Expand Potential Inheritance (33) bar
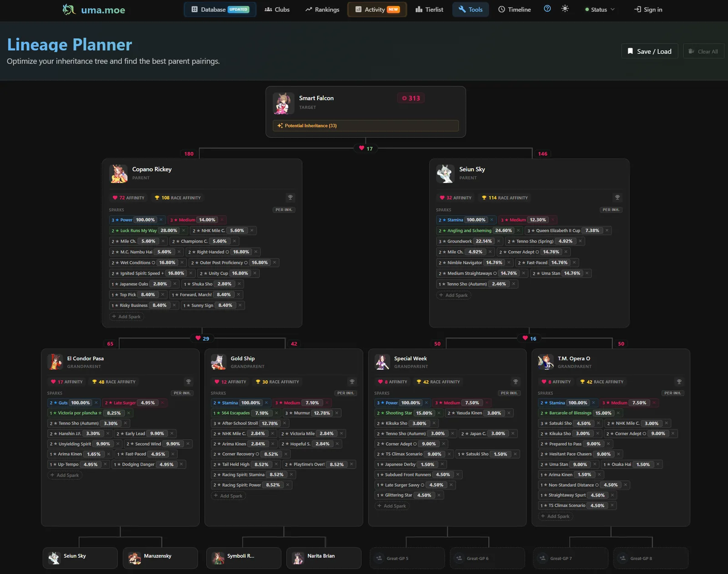This screenshot has width=728, height=574. point(366,126)
